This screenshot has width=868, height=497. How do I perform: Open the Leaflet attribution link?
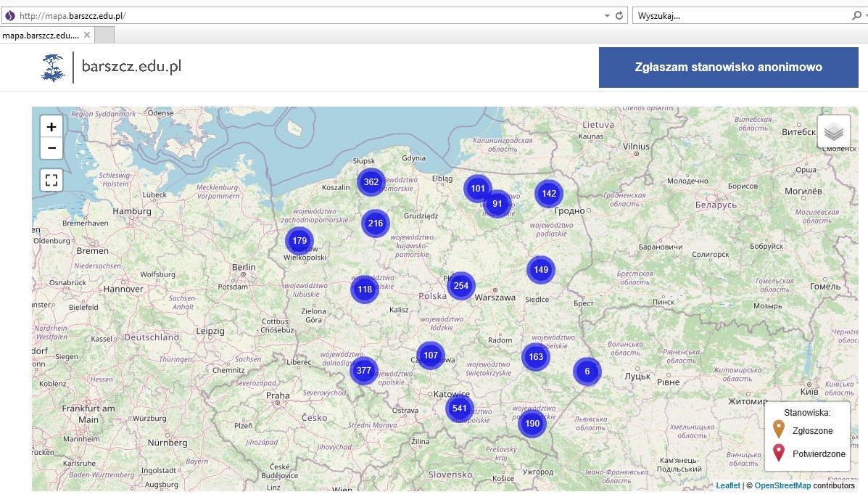click(728, 485)
